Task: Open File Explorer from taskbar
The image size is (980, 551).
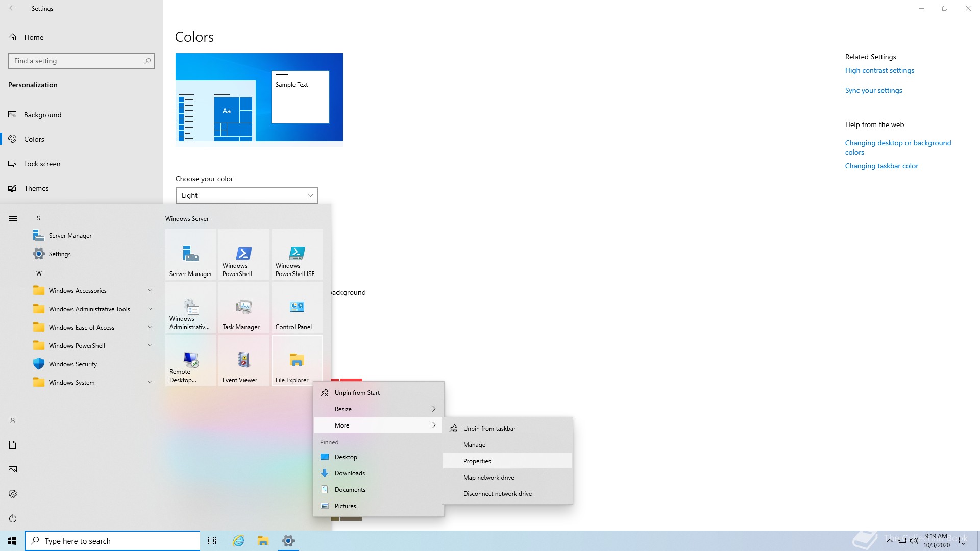Action: tap(263, 541)
